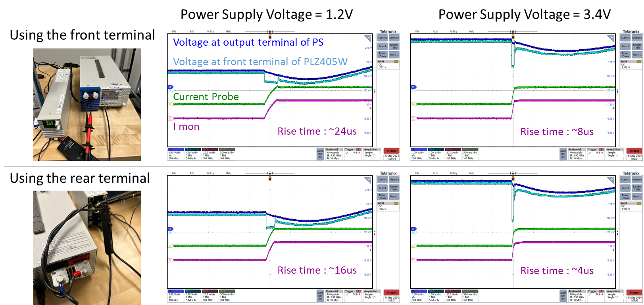Viewport: 644px width, 305px height.
Task: Click the Tektronix logo on the ~8us scope
Action: (x=631, y=31)
